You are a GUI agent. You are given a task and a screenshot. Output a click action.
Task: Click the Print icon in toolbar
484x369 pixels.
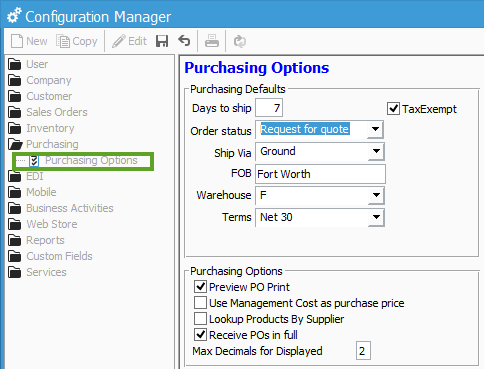click(212, 41)
